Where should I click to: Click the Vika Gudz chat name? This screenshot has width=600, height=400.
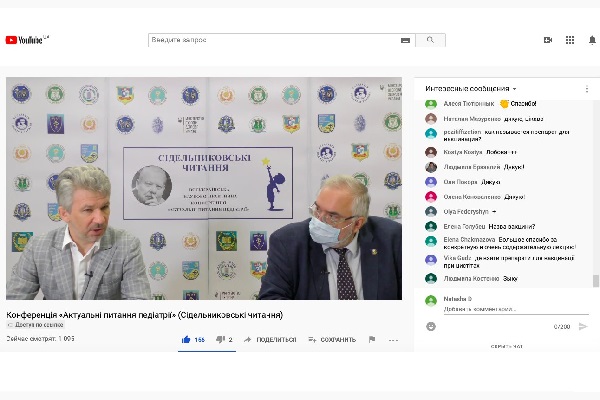point(457,258)
